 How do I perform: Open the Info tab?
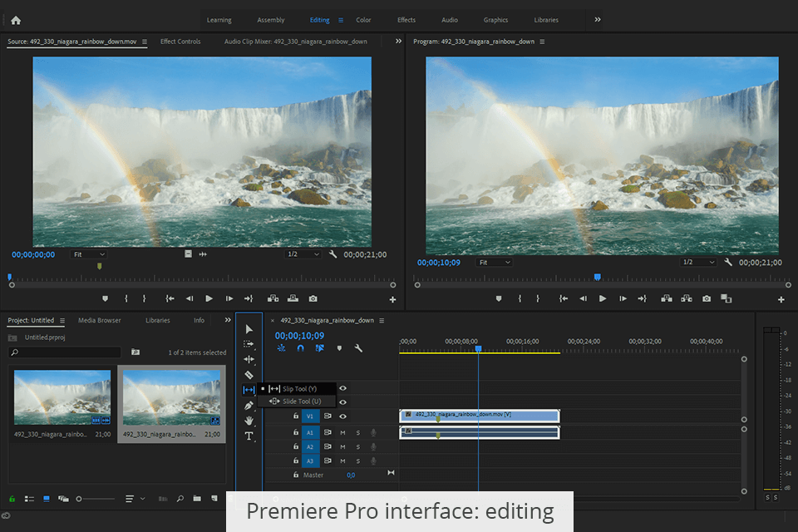click(199, 320)
